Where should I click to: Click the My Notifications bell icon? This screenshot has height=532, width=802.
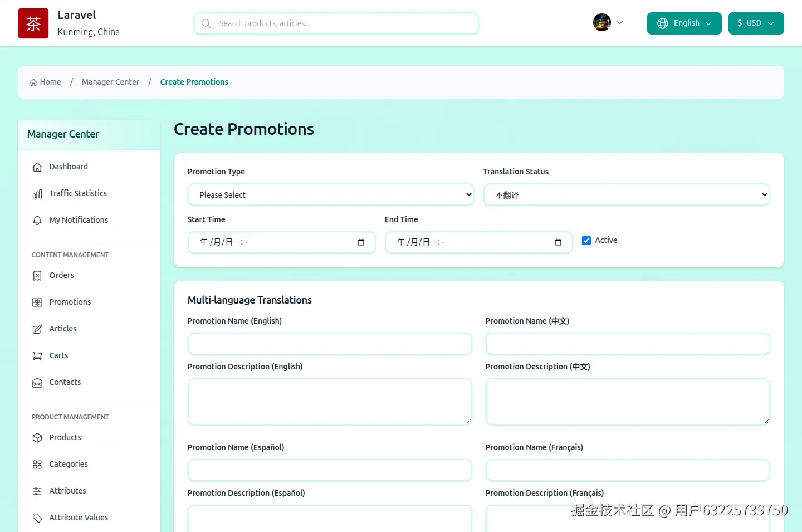37,221
